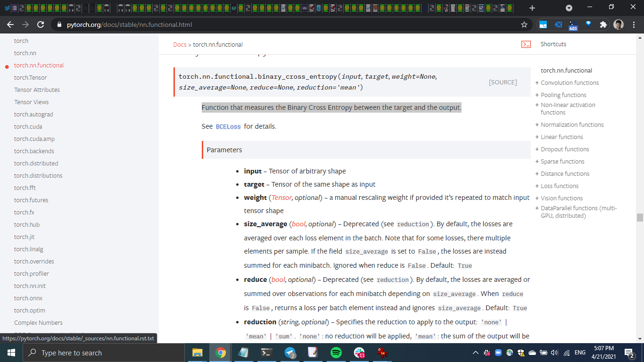644x362 pixels.
Task: Open Zoom from the system tray
Action: pyautogui.click(x=498, y=353)
